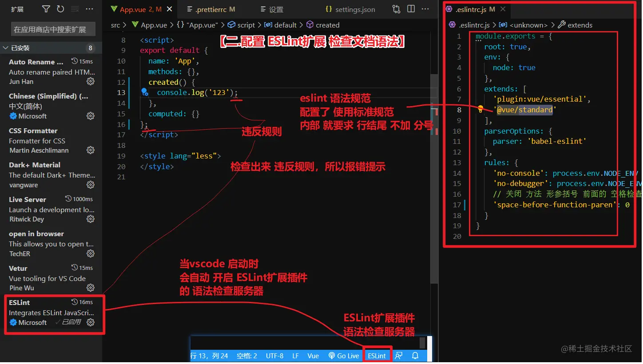Open notifications bell in status bar
643x364 pixels.
(415, 356)
